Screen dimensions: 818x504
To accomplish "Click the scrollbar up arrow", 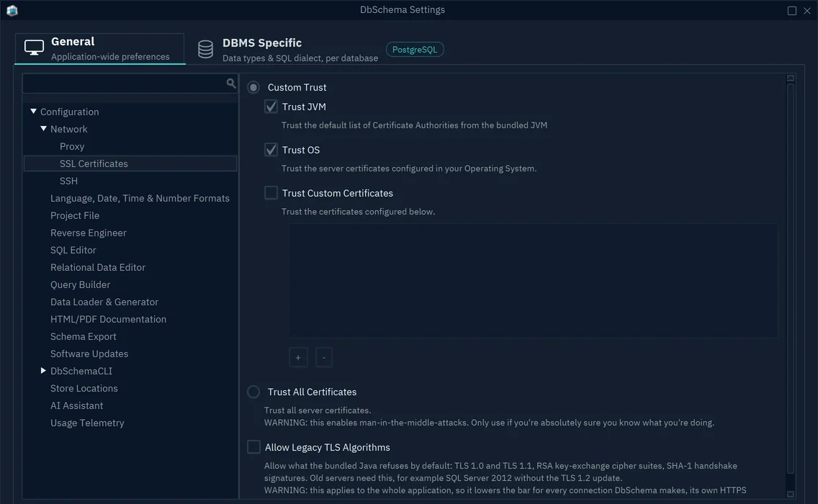I will coord(791,78).
